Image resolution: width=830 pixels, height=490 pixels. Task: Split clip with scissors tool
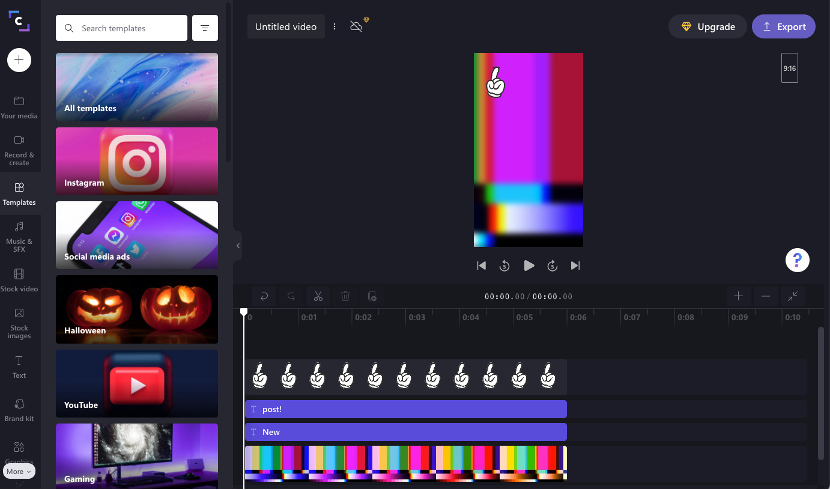coord(318,296)
